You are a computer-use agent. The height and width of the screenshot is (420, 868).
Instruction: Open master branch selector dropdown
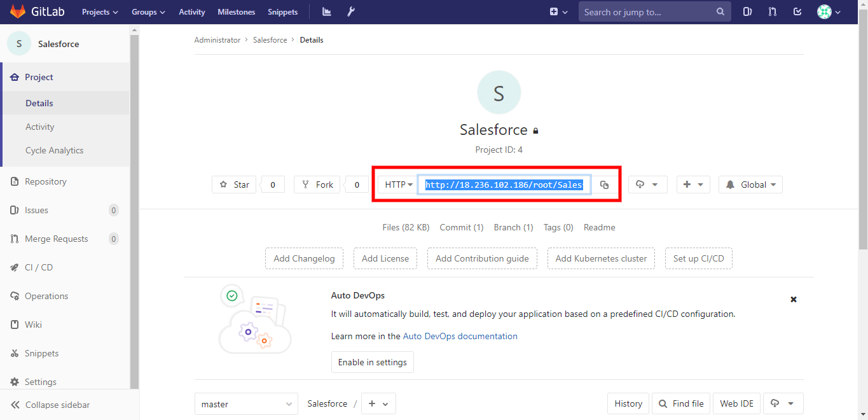click(246, 404)
